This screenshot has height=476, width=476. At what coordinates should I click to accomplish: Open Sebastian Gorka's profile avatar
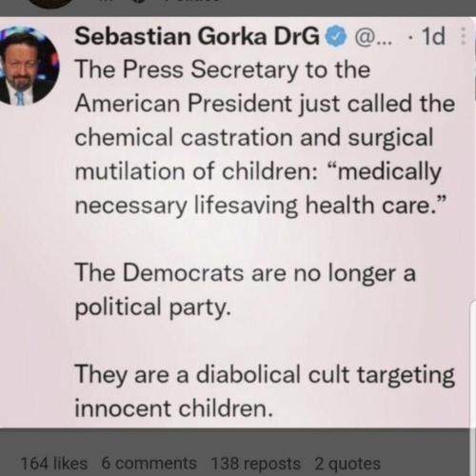pos(28,65)
